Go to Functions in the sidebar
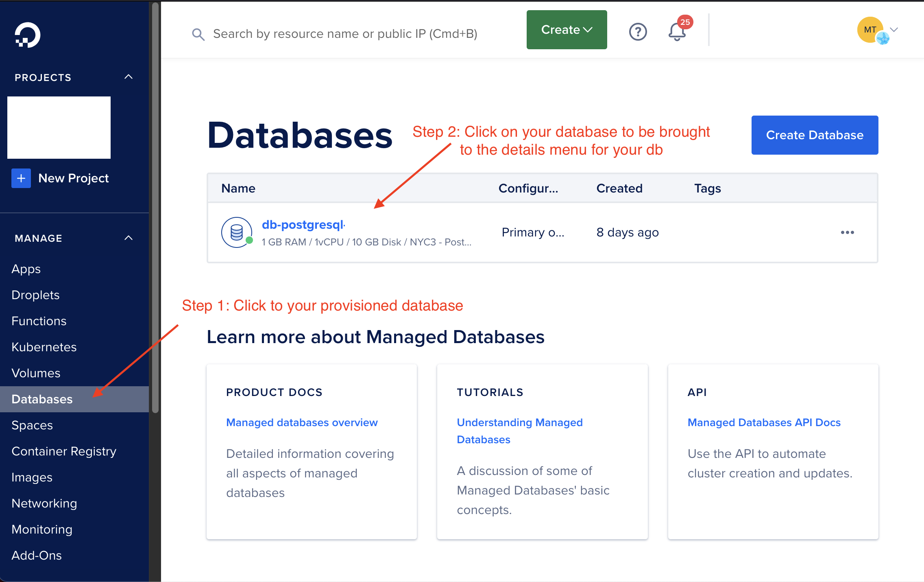The image size is (924, 582). point(39,321)
